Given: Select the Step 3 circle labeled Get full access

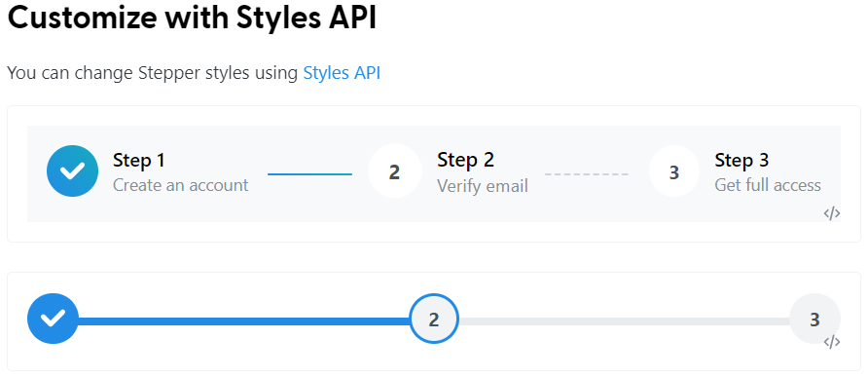Looking at the screenshot, I should tap(674, 171).
